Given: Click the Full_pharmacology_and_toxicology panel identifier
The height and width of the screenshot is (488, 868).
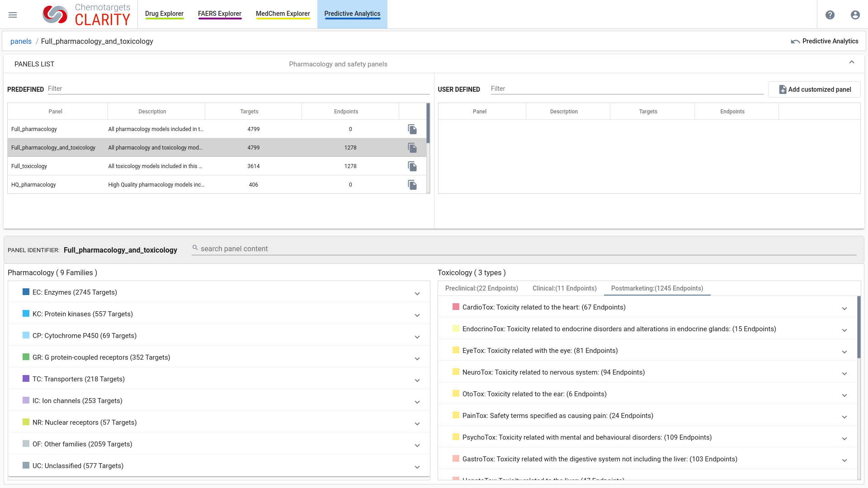Looking at the screenshot, I should pos(120,250).
